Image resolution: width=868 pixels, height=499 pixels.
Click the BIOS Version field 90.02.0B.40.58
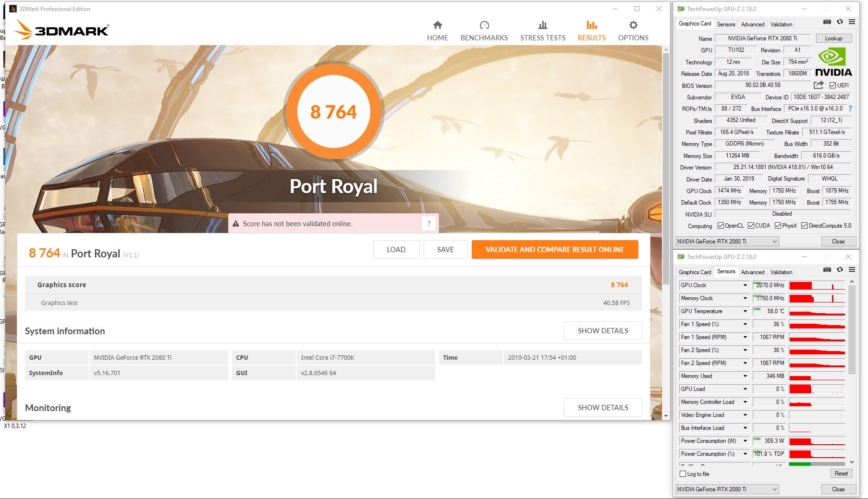click(x=763, y=85)
